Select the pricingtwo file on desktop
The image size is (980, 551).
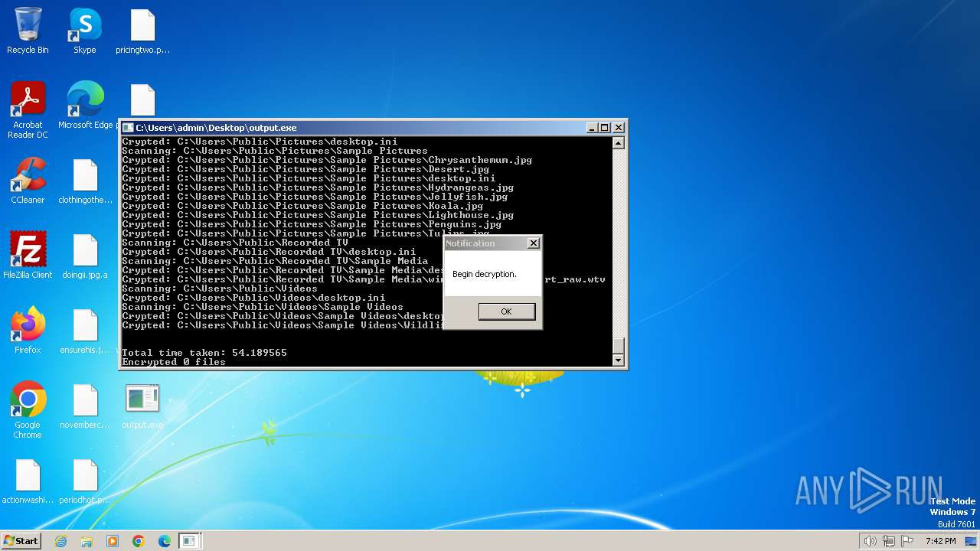[x=142, y=31]
